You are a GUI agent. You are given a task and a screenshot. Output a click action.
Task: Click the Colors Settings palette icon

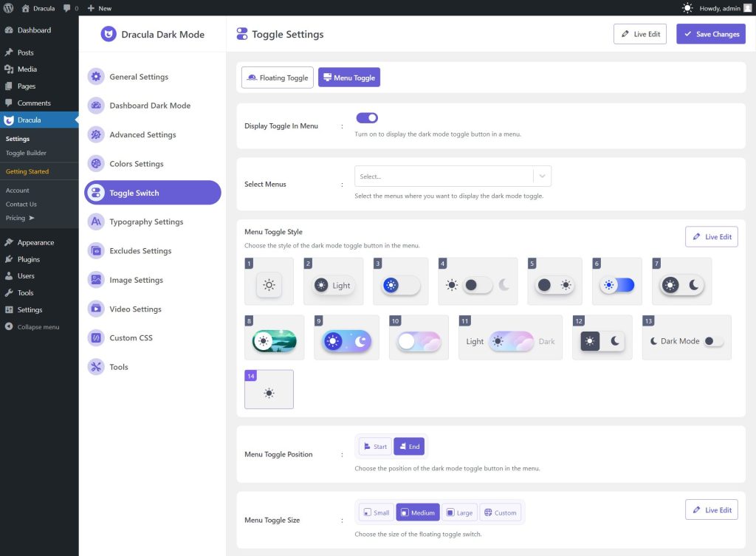coord(96,163)
